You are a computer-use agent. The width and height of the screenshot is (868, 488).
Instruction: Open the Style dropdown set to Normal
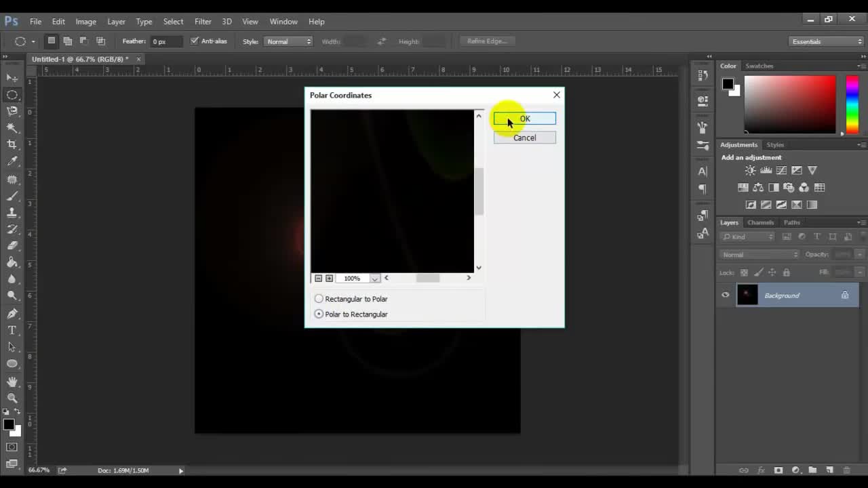289,41
